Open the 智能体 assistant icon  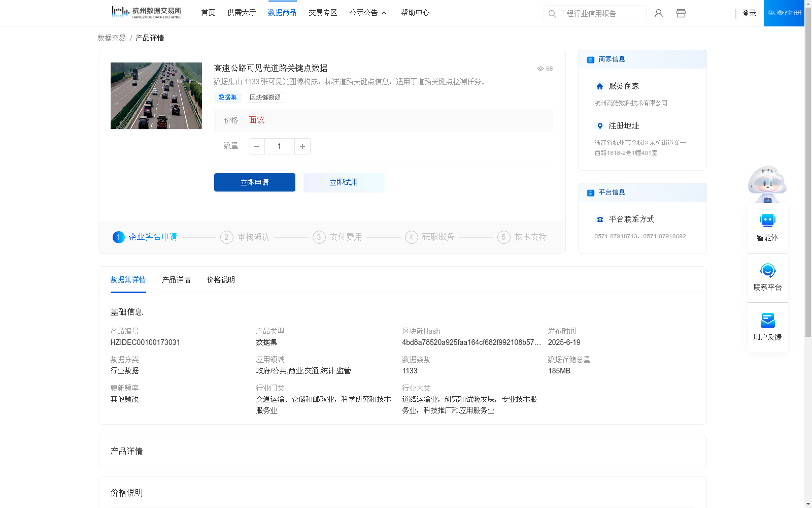point(768,220)
